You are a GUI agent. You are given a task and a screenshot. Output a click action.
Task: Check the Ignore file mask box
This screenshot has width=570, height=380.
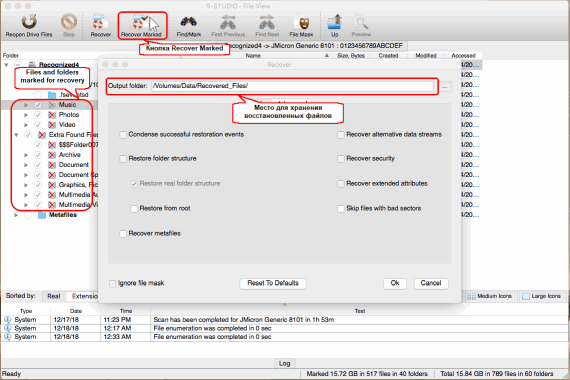pyautogui.click(x=112, y=283)
